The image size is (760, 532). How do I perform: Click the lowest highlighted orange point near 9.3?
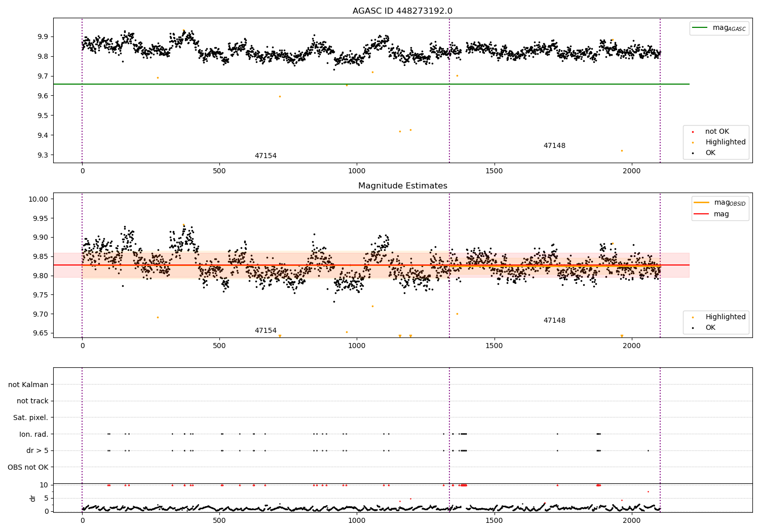click(622, 150)
